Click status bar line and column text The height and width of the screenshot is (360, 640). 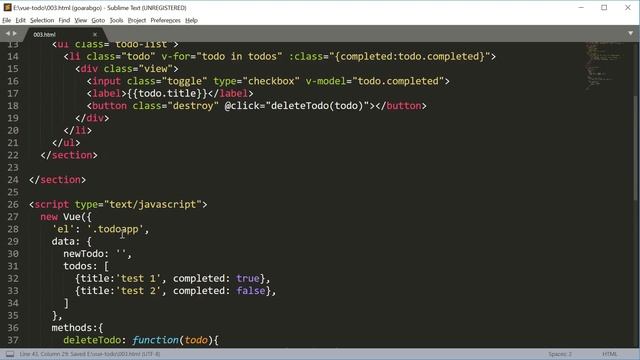pyautogui.click(x=90, y=354)
